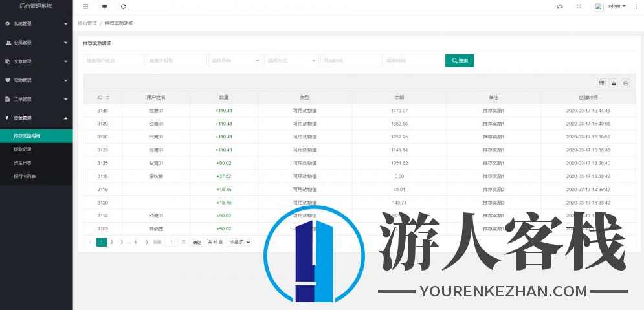
Task: Click the 后台管理 breadcrumb link
Action: click(87, 23)
